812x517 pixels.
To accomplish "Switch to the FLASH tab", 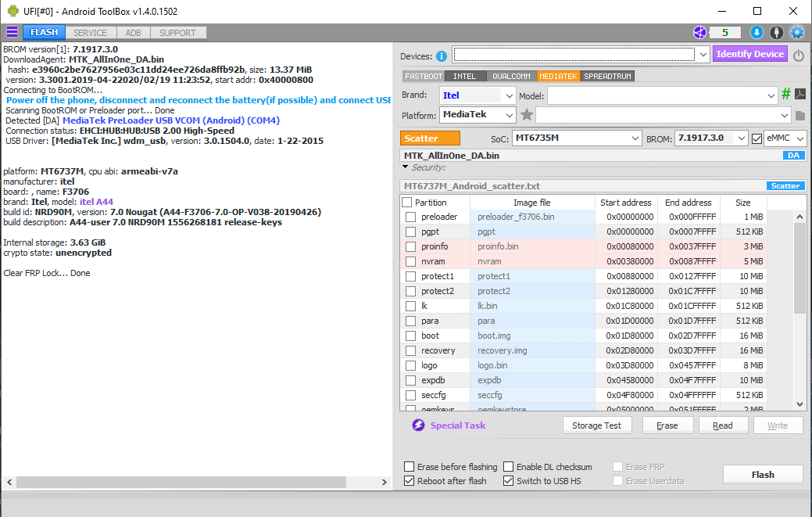I will coord(44,32).
